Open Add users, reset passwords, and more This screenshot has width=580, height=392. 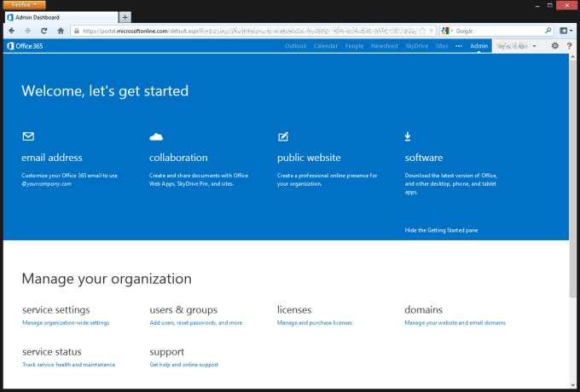tap(196, 322)
